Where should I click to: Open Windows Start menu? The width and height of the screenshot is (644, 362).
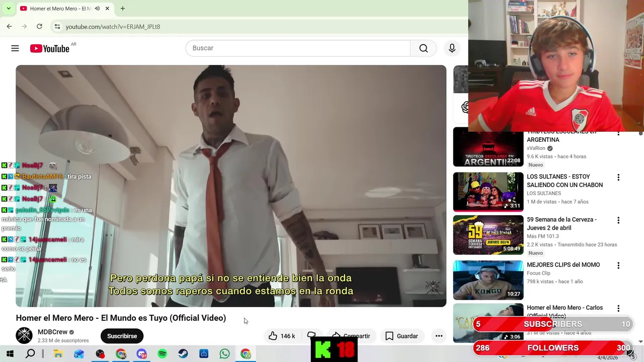pos(10,354)
